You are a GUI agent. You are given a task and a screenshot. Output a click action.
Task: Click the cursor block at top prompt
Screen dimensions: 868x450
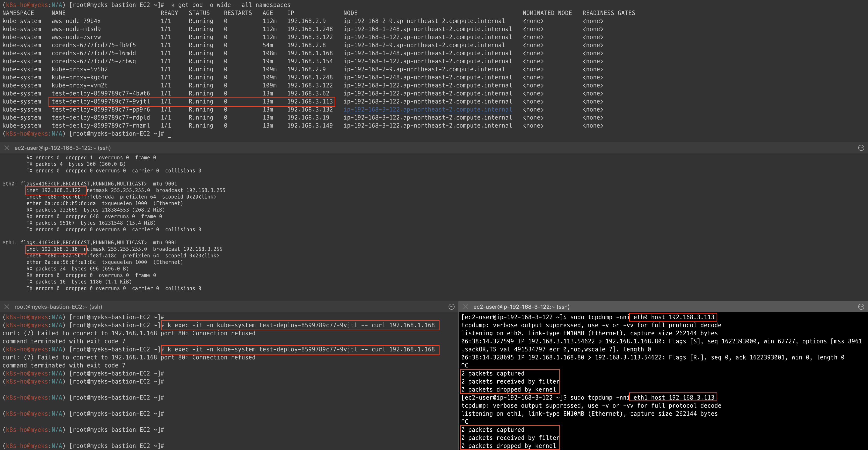pos(170,133)
